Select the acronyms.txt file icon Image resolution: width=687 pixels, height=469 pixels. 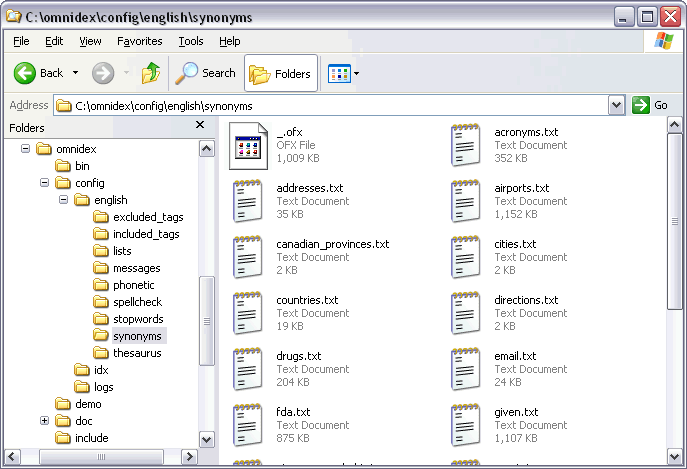coord(465,145)
